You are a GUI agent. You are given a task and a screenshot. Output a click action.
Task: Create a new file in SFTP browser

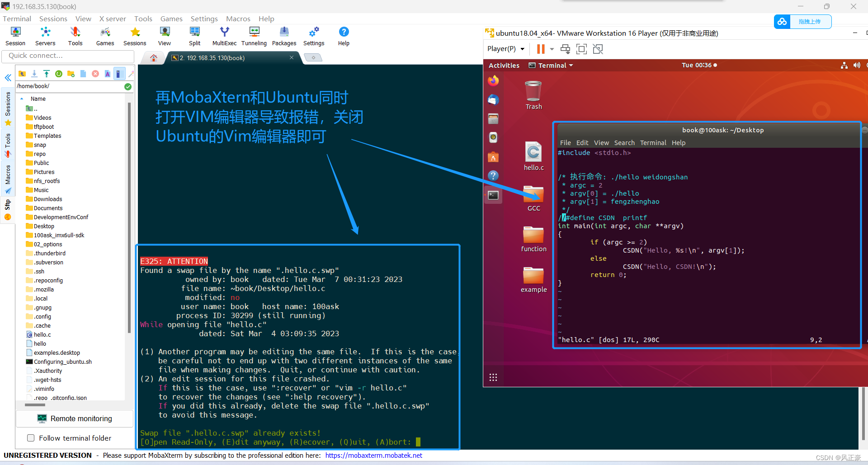83,74
